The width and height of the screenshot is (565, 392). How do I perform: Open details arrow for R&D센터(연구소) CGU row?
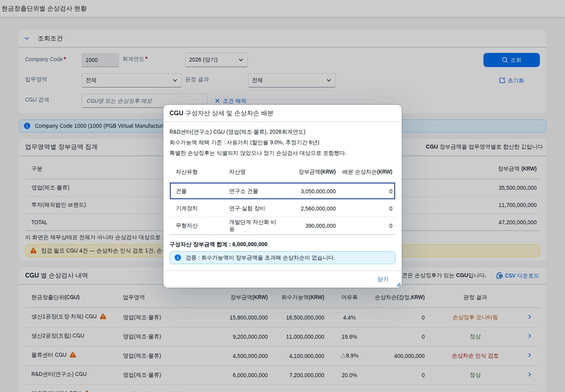530,374
